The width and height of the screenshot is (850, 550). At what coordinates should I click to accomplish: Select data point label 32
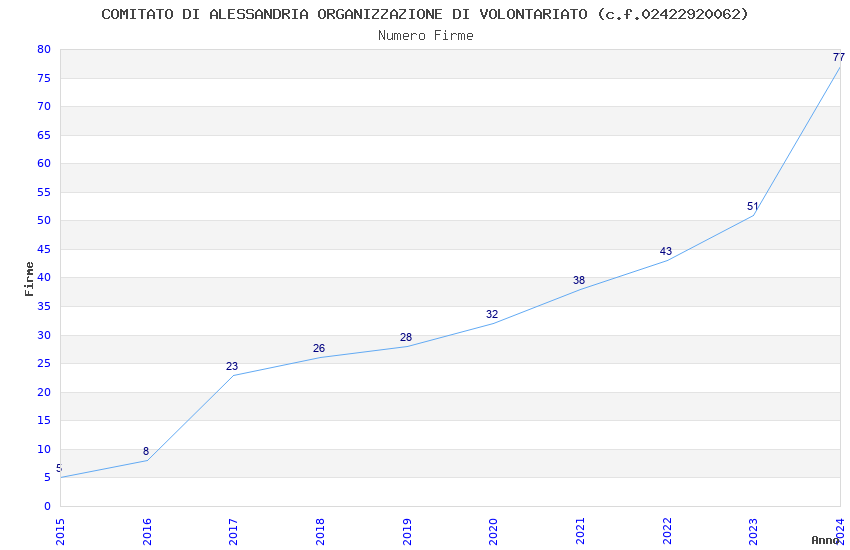(492, 314)
